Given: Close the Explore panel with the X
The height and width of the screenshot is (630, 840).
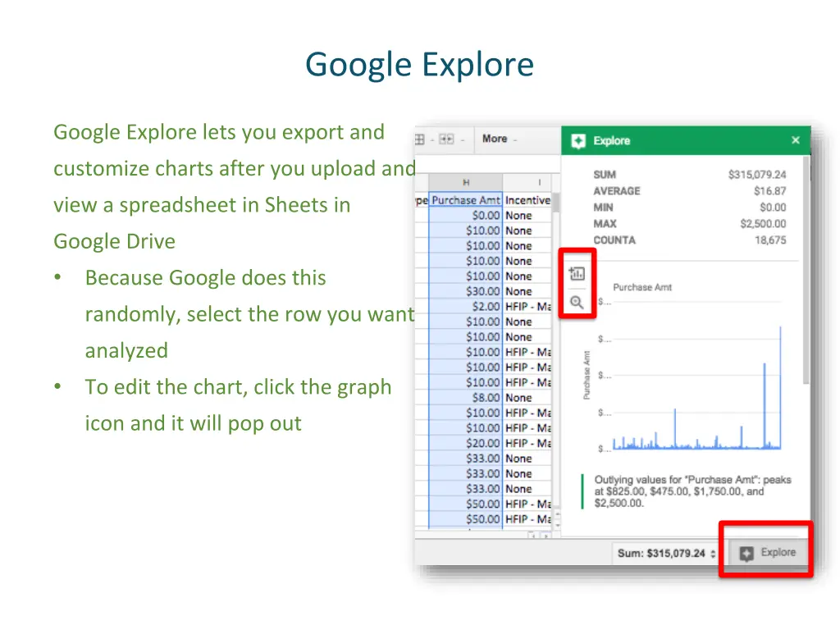Looking at the screenshot, I should click(796, 139).
